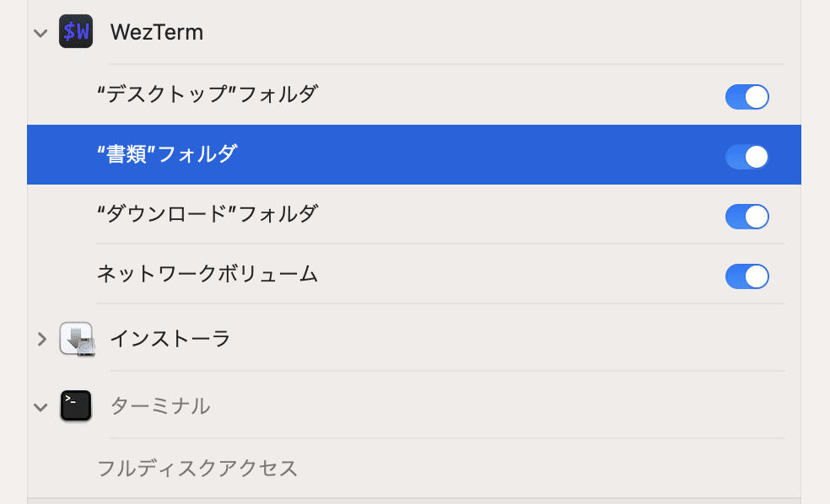This screenshot has height=504, width=830.
Task: Disable the "ダウンロード"フォルダ toggle
Action: tap(746, 216)
